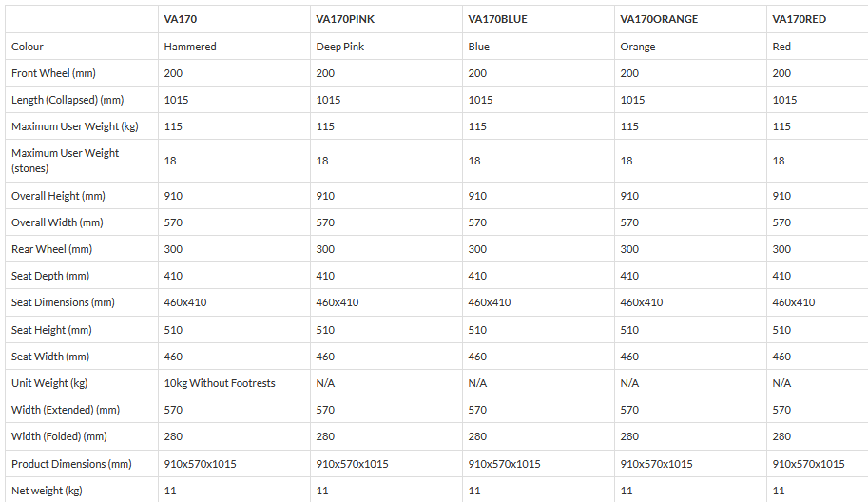This screenshot has width=868, height=502.
Task: Select the Net weight (kg) row label
Action: [x=47, y=491]
